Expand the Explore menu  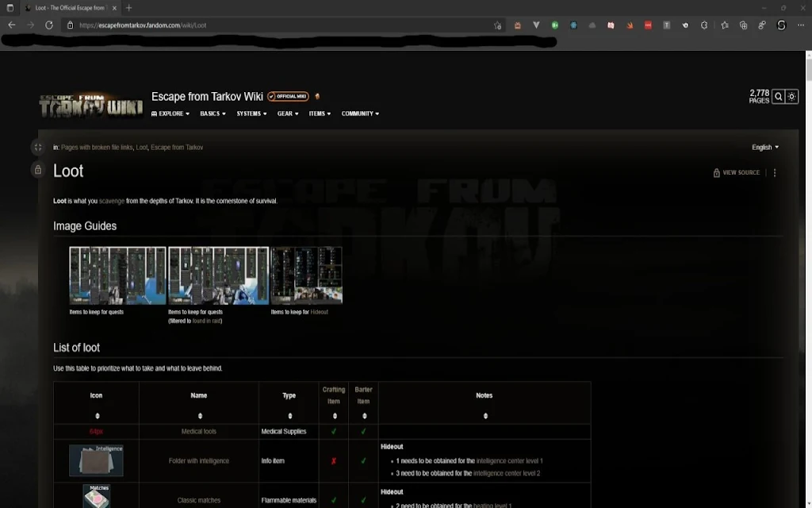pos(170,114)
